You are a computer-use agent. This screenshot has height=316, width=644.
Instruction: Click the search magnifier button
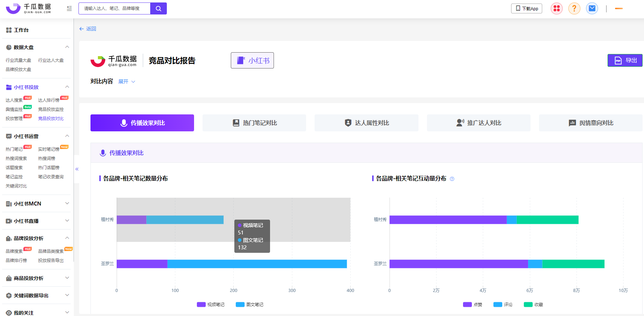point(158,8)
